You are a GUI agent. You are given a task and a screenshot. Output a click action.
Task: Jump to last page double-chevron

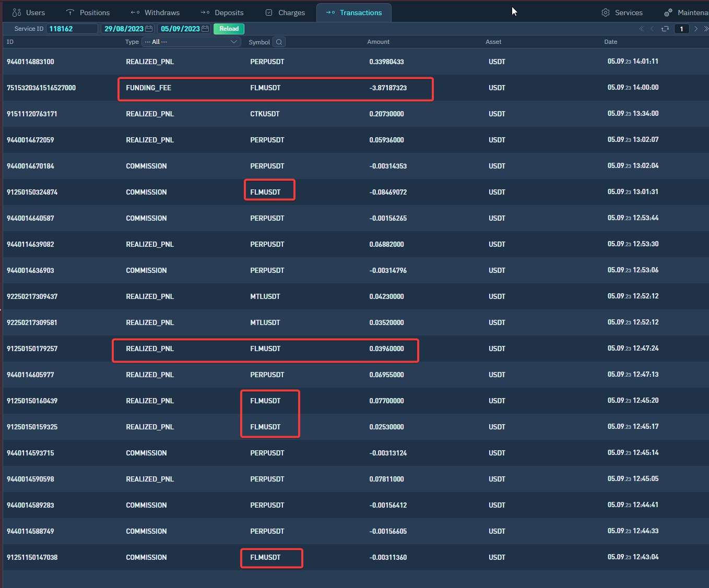706,29
